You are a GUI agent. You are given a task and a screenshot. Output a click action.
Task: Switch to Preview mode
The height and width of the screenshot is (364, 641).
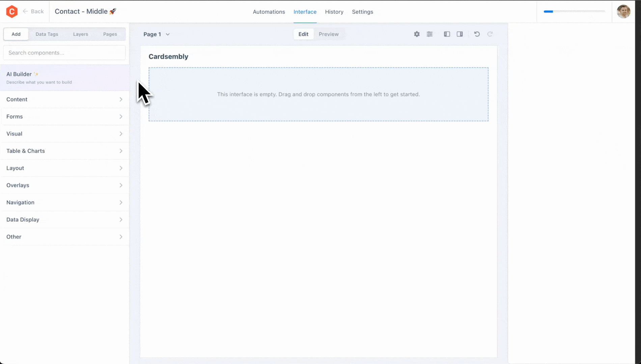pos(329,34)
